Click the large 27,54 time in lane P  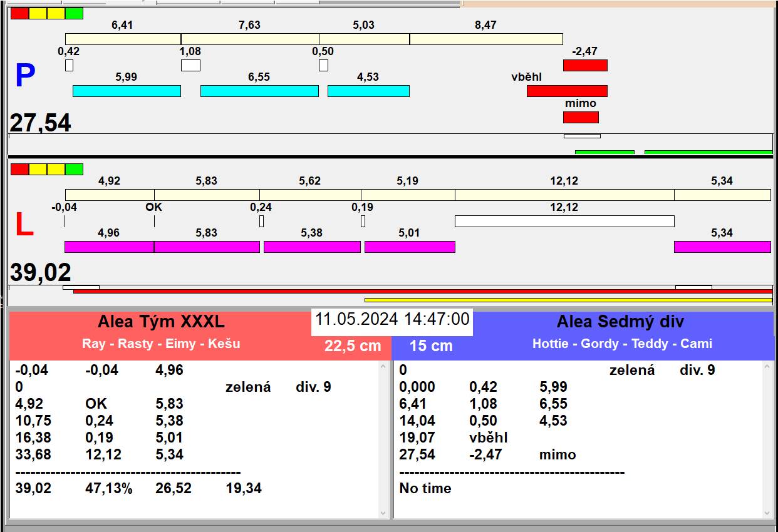point(40,123)
